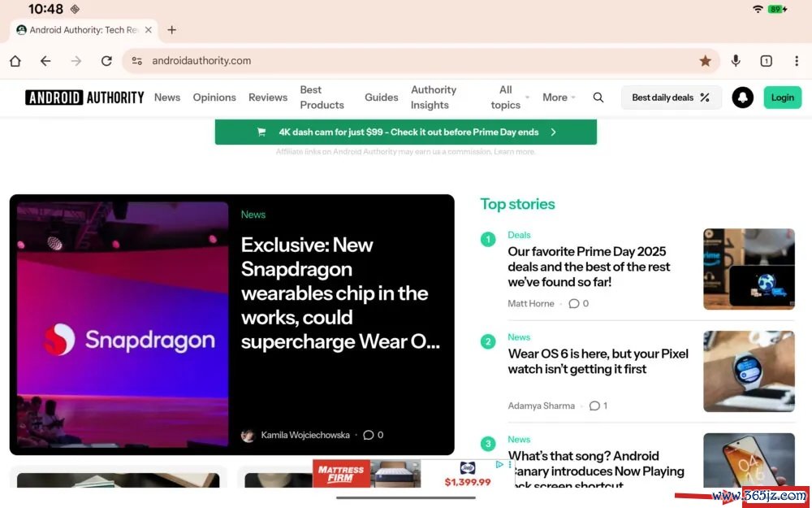Screen dimensions: 812x508
Task: Toggle the bookmark star icon
Action: [x=705, y=61]
